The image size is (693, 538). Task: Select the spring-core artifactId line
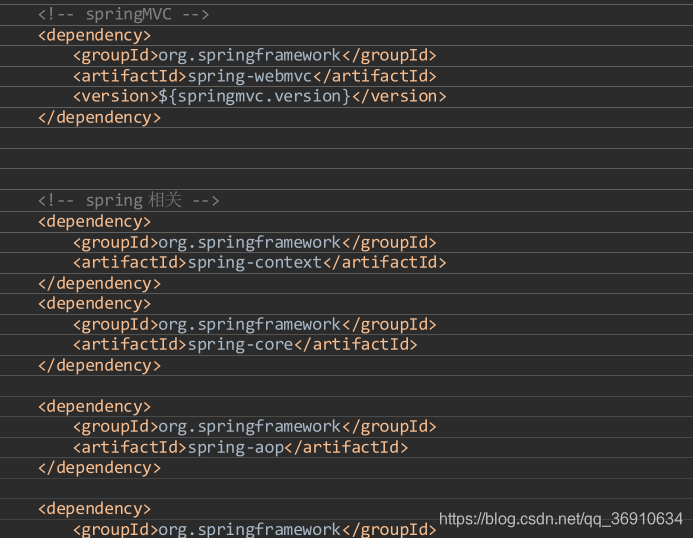coord(245,345)
